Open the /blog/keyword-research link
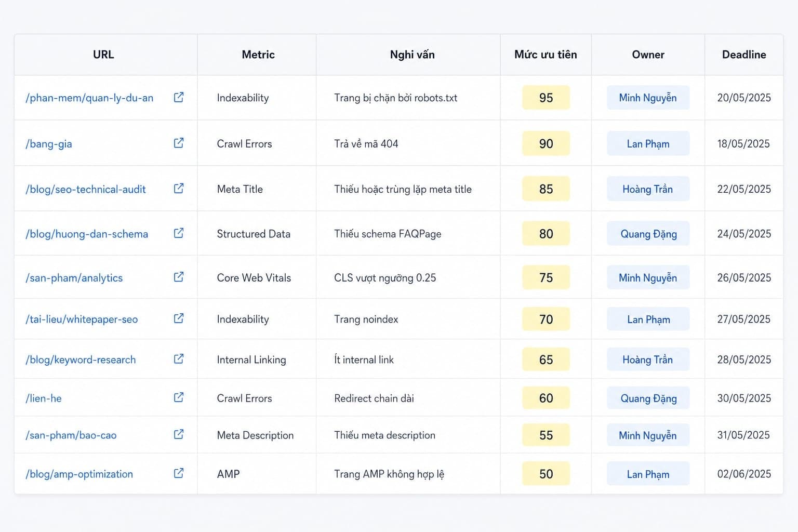Viewport: 798px width, 532px height. point(81,360)
